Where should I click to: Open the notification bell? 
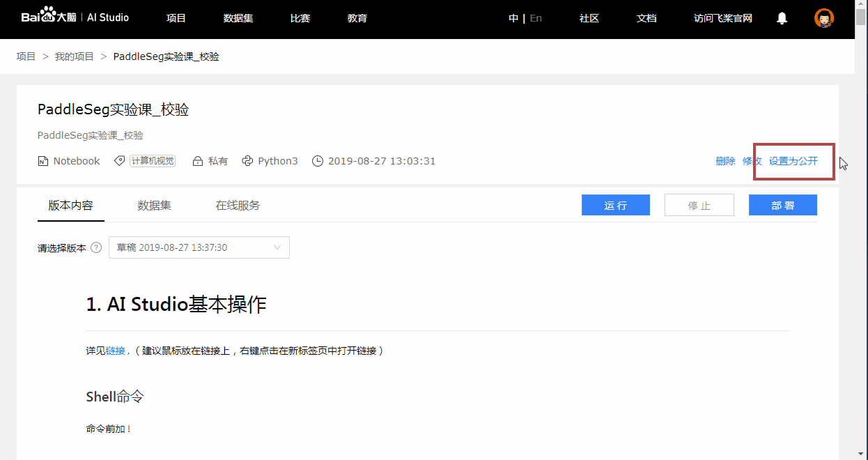point(782,18)
